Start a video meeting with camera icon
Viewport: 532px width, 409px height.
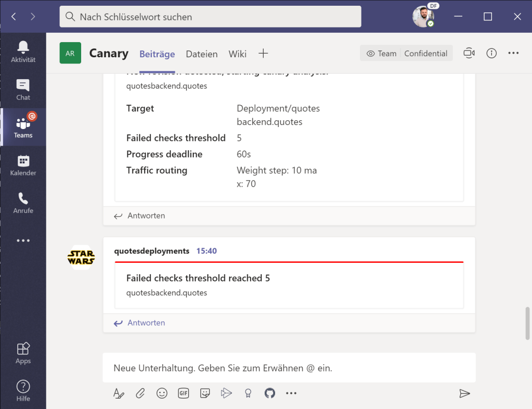(469, 53)
